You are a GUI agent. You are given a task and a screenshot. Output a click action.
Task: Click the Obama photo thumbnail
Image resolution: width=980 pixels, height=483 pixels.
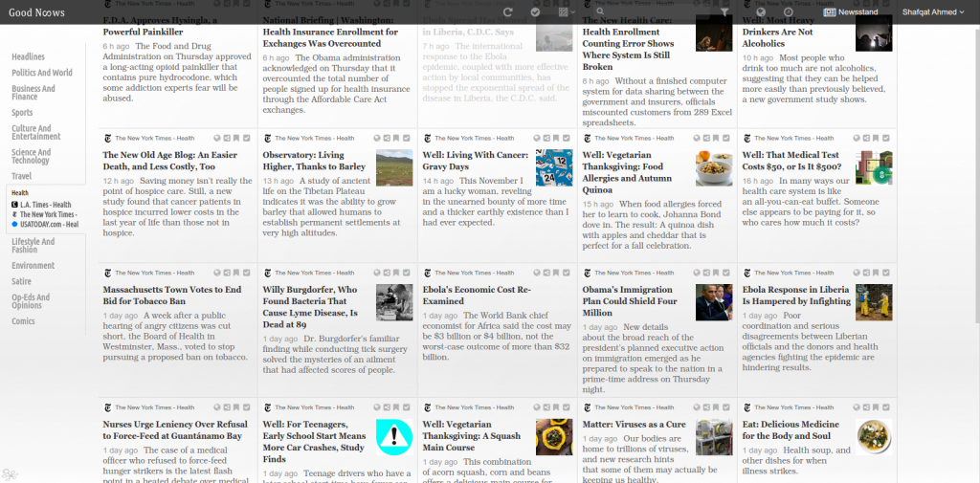coord(714,302)
